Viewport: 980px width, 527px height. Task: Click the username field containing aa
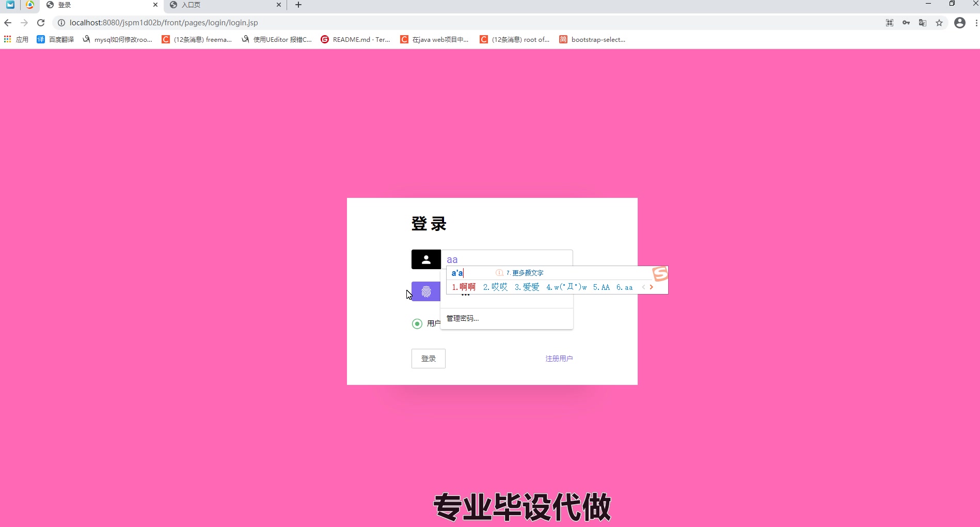click(x=507, y=259)
